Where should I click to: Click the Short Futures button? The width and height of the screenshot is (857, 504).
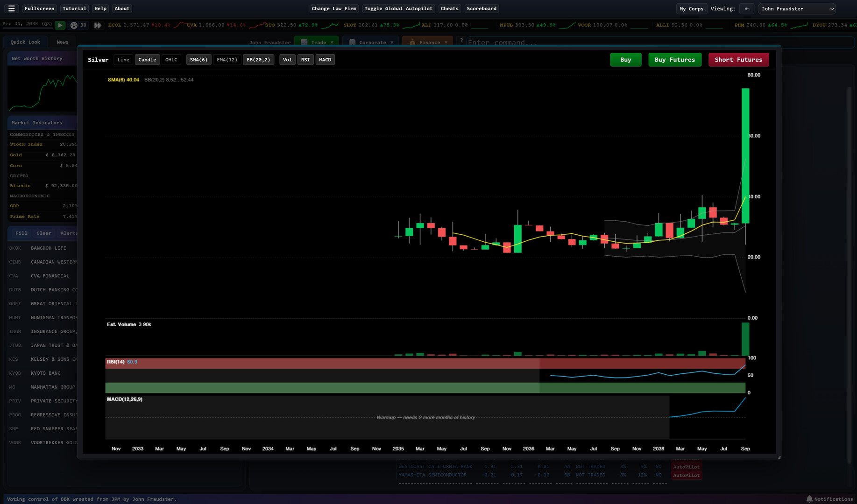(738, 60)
